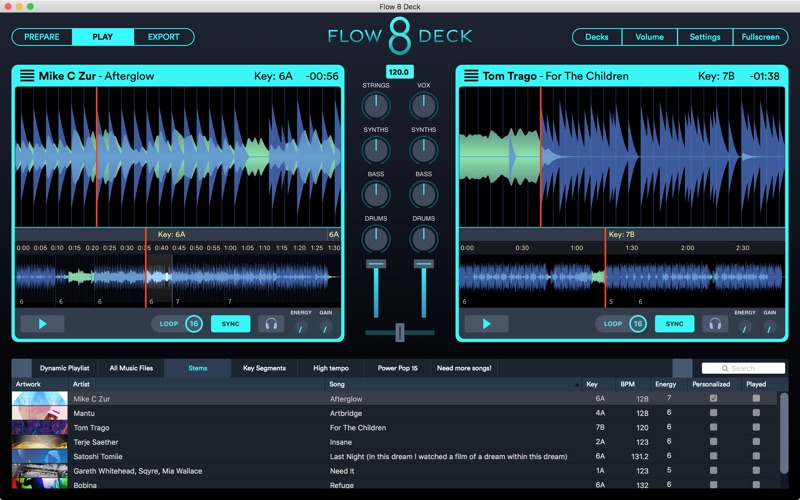This screenshot has height=500, width=800.
Task: Click the left deck Energy knob
Action: point(300,326)
